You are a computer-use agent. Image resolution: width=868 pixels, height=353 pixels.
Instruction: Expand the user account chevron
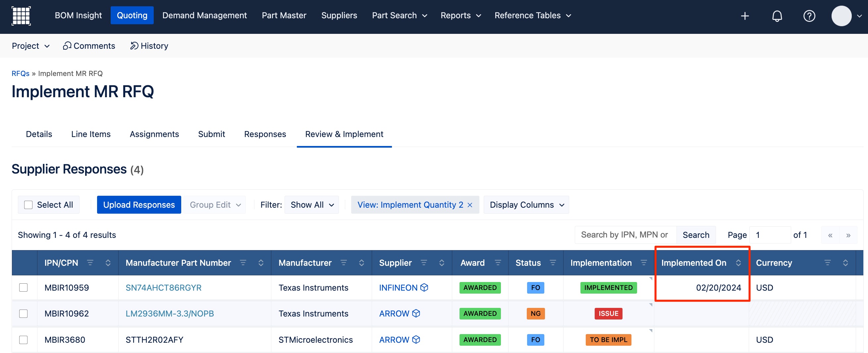coord(859,16)
